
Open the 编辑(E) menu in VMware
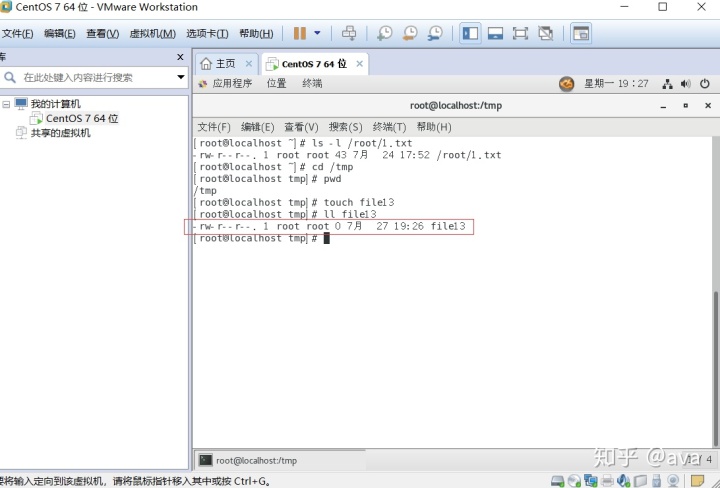click(60, 34)
